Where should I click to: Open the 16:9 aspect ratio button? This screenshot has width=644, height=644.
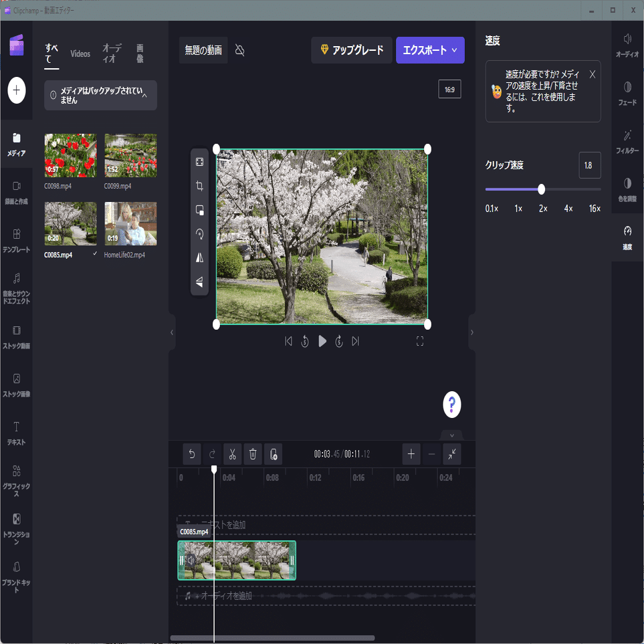point(449,88)
